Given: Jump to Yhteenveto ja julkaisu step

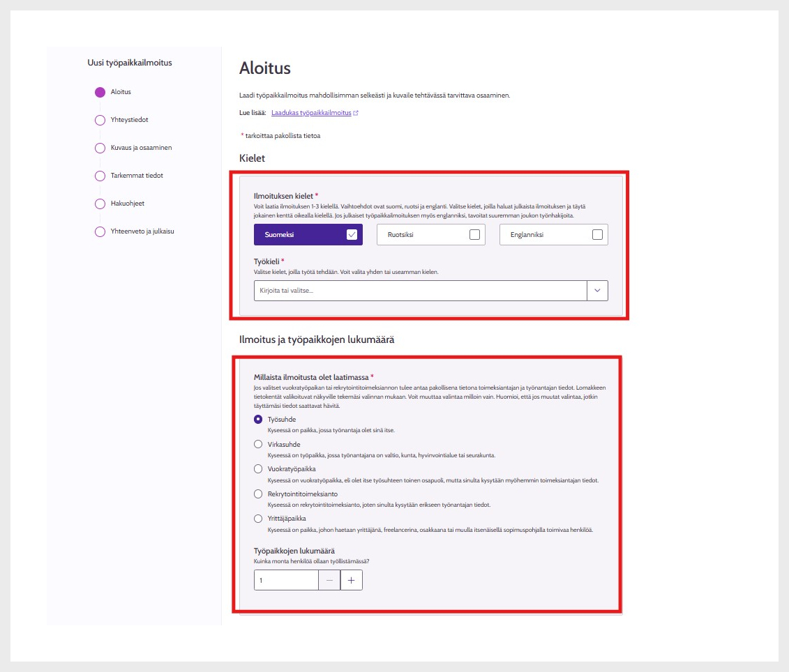Looking at the screenshot, I should coord(142,231).
